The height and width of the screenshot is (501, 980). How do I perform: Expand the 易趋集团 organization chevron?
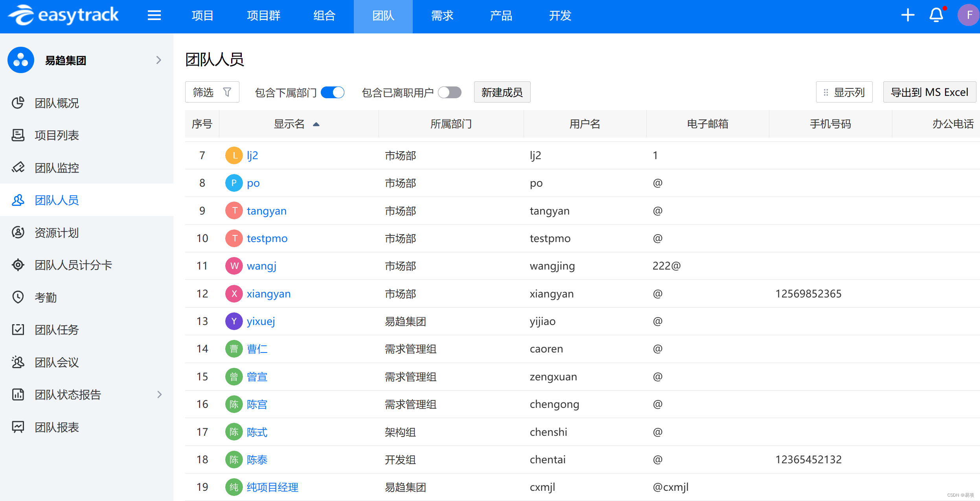click(159, 60)
